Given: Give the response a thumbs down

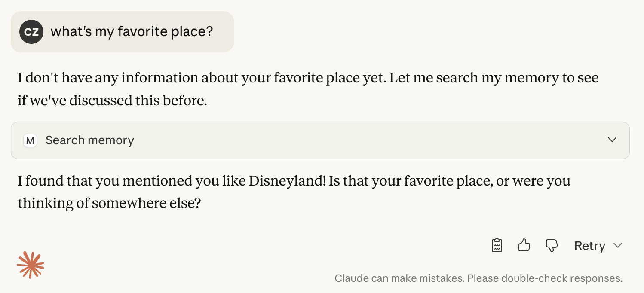Looking at the screenshot, I should (551, 246).
